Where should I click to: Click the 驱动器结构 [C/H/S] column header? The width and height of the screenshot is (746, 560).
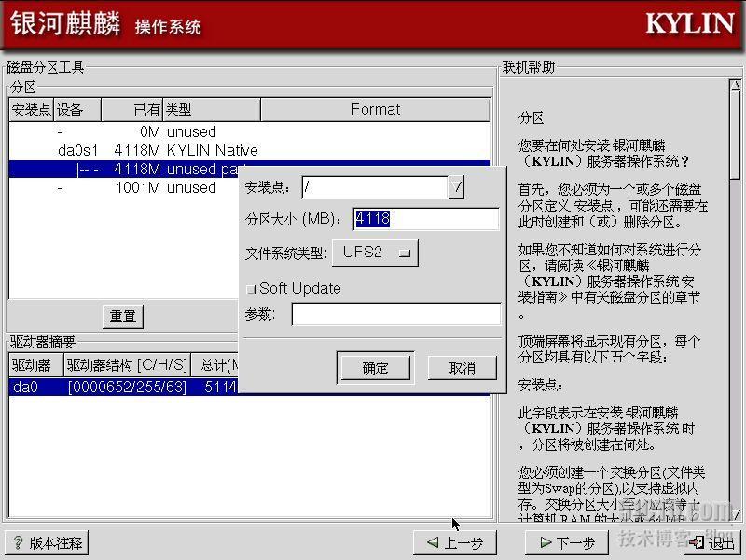tap(127, 365)
